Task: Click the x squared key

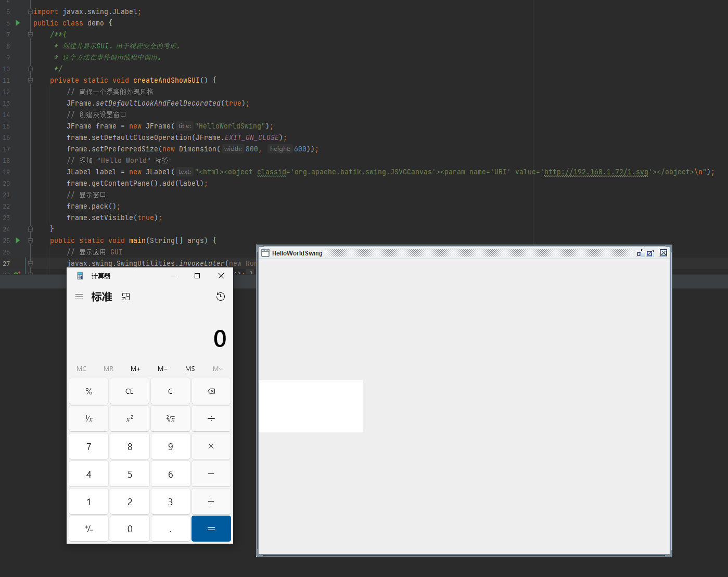Action: coord(130,419)
